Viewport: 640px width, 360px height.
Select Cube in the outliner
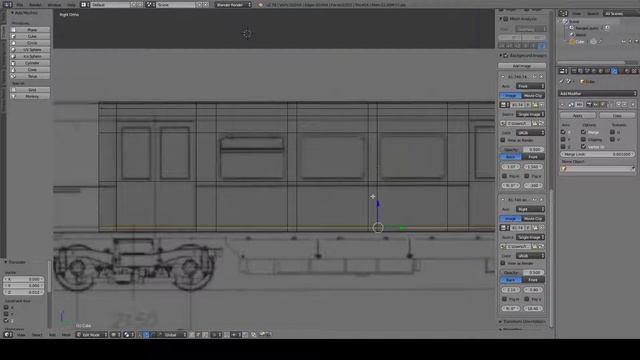(580, 42)
